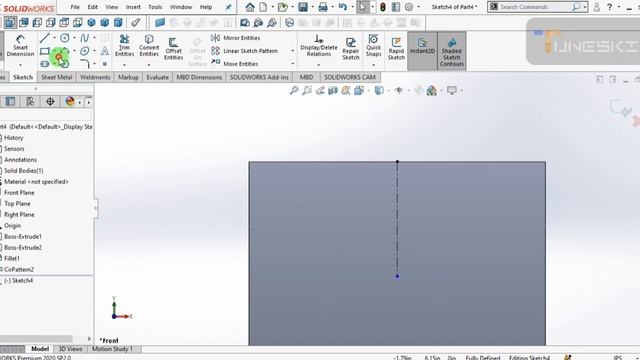
Task: Switch to Isometric standard view
Action: [x=91, y=22]
